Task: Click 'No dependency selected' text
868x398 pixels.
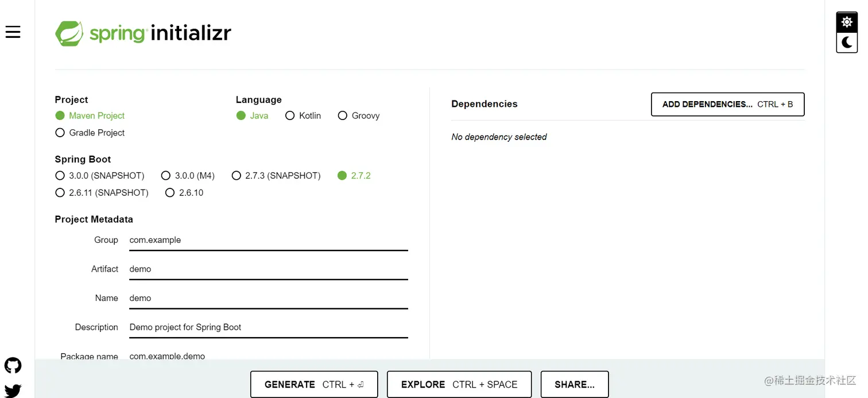Action: point(499,137)
